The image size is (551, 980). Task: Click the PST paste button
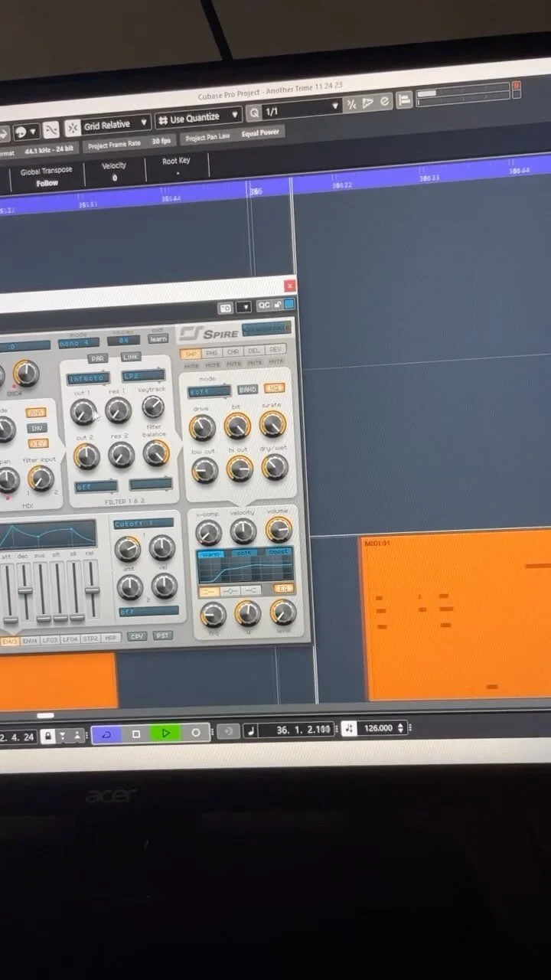coord(162,635)
